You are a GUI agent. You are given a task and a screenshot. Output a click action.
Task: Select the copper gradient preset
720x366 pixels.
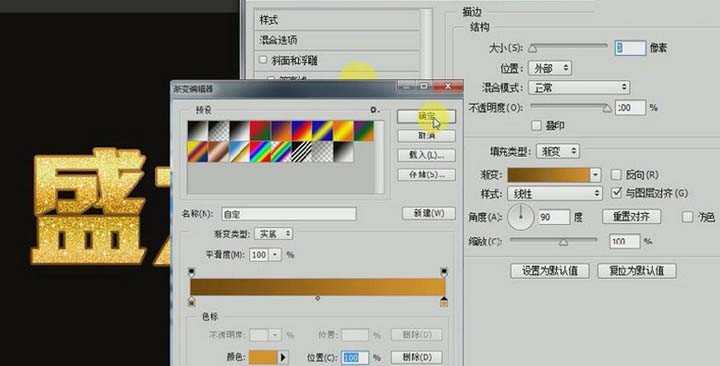pos(218,152)
